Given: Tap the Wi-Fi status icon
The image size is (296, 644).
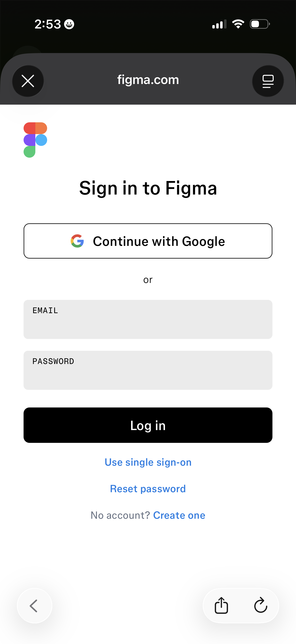Looking at the screenshot, I should [238, 24].
